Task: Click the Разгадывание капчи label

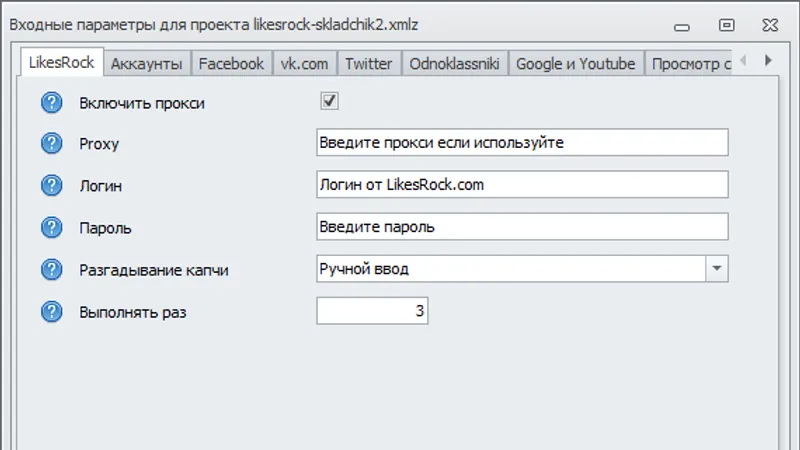Action: click(x=154, y=270)
